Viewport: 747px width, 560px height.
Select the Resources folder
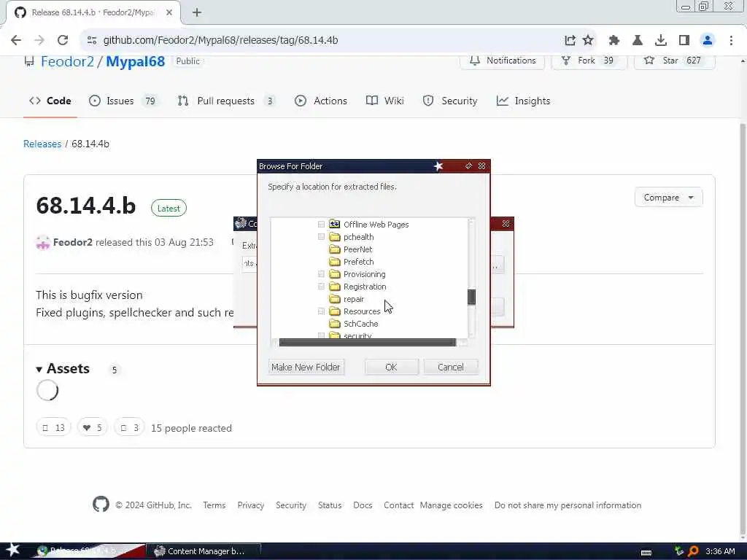tap(362, 311)
